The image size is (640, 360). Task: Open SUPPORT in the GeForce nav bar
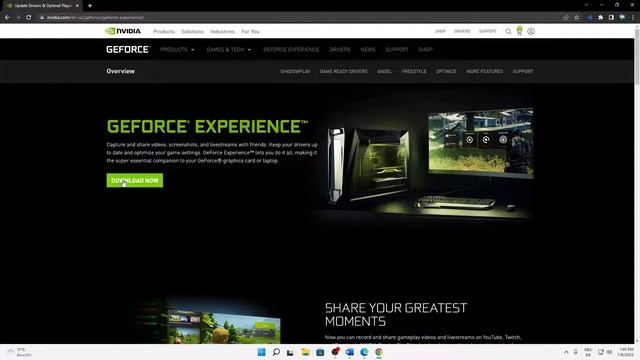(x=397, y=49)
